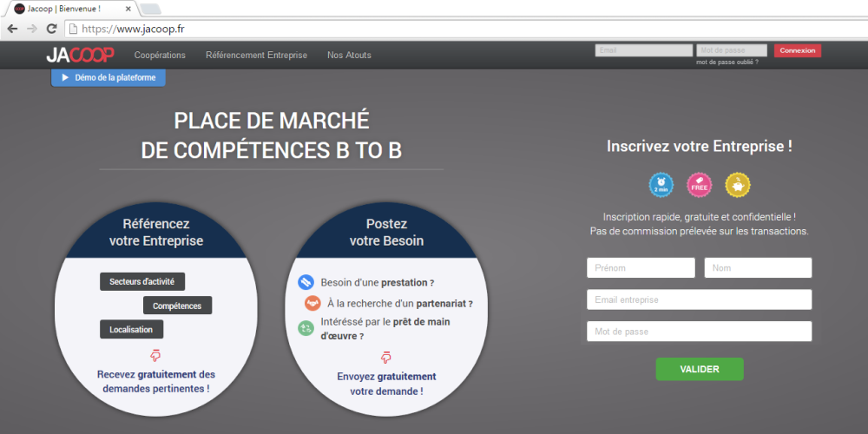This screenshot has height=434, width=868.
Task: Click the green prêt de main d'œuvre icon
Action: click(x=306, y=328)
